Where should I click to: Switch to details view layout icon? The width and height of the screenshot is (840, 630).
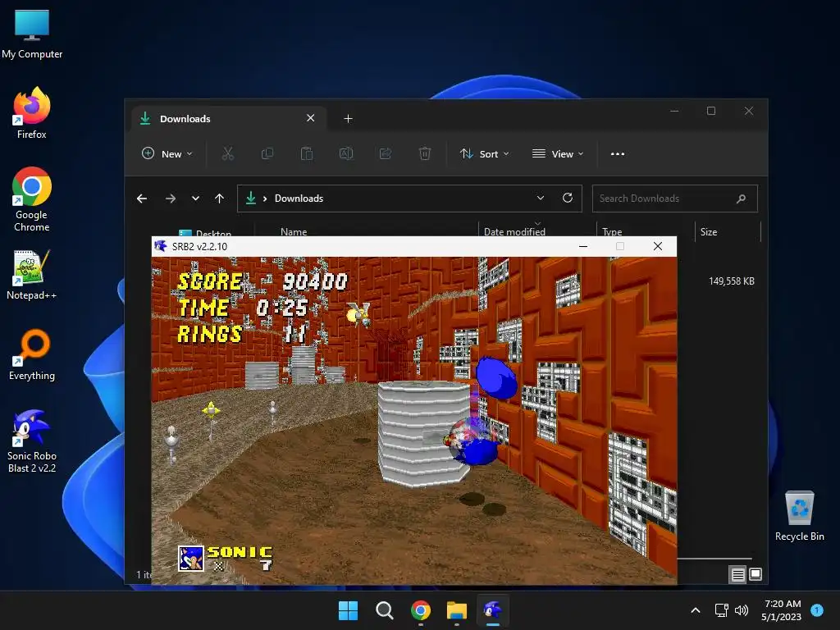point(737,575)
